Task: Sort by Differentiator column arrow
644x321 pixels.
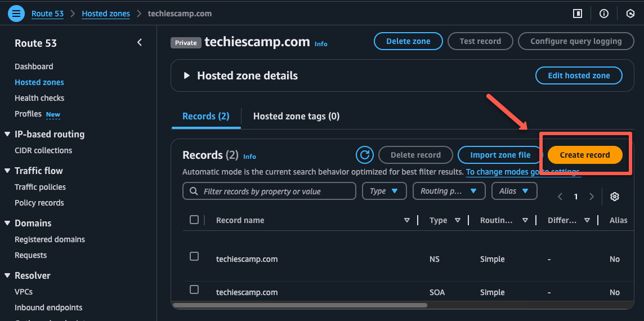Action: [x=587, y=220]
